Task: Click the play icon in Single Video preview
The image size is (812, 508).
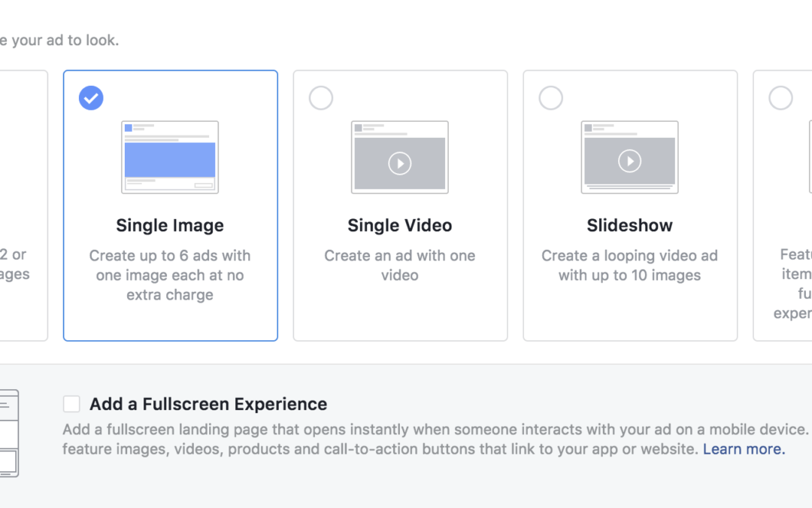Action: click(x=400, y=163)
